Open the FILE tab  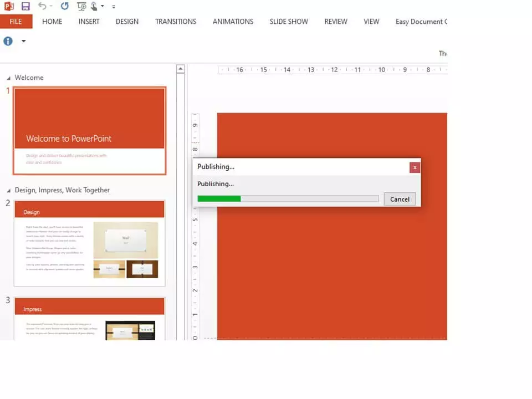coord(16,22)
